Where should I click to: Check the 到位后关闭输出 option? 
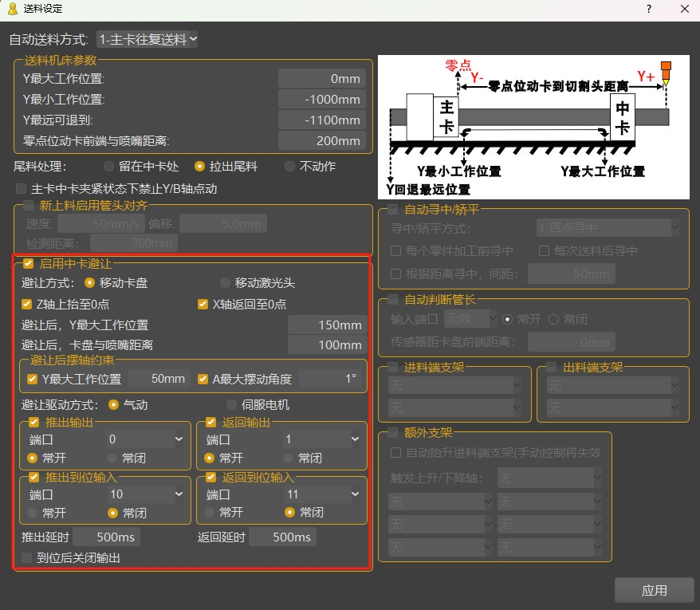27,558
